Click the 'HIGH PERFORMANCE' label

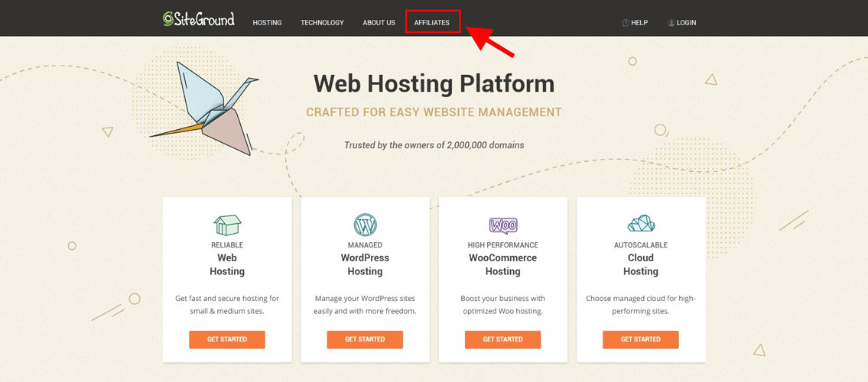(502, 245)
